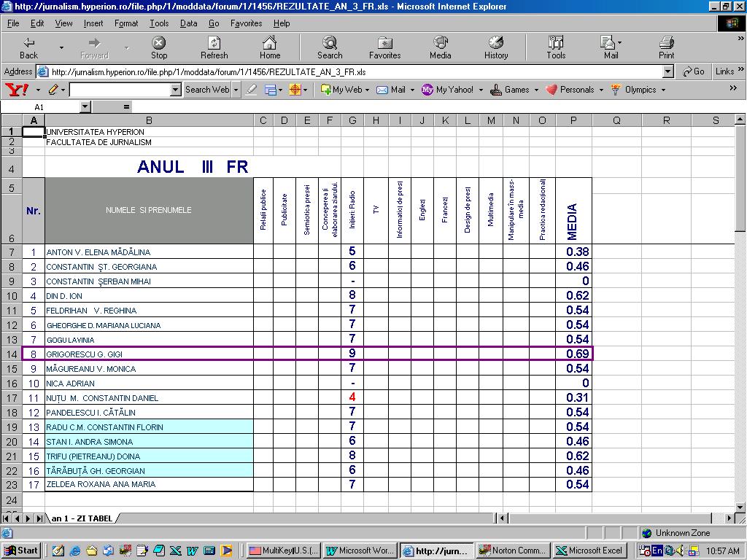Screen dimensions: 747x560
Task: Expand the Yahoo search box dropdown
Action: (x=175, y=90)
